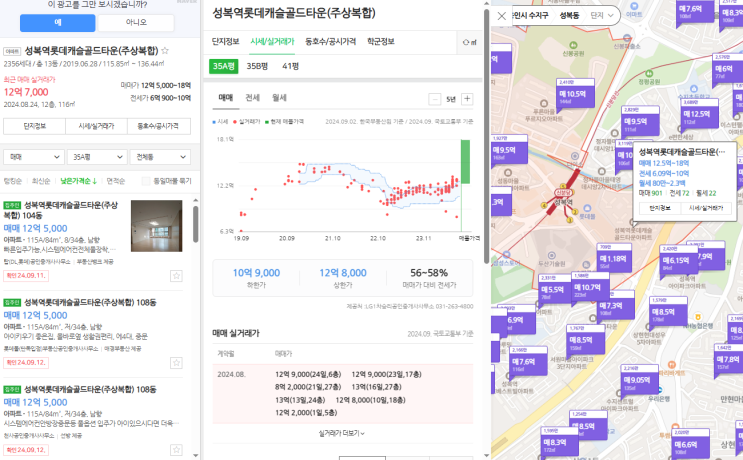Image resolution: width=743 pixels, height=460 pixels.
Task: Open the 전체동 building dropdown
Action: pos(160,157)
